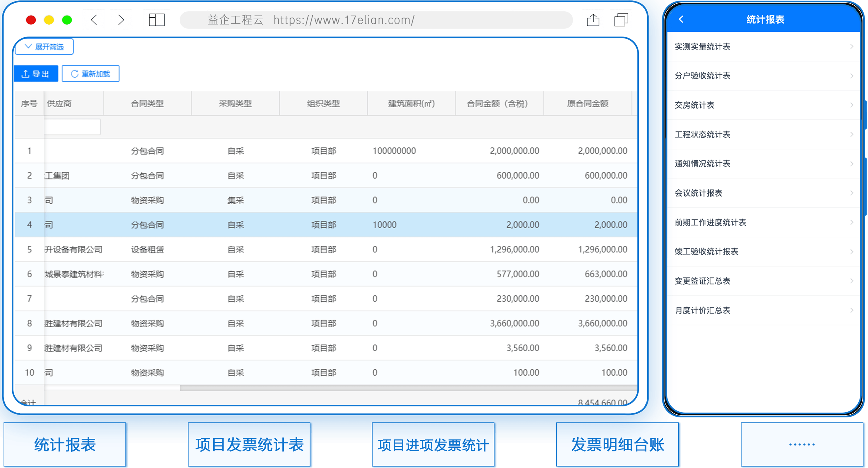868x468 pixels.
Task: Click the chevron beside 前期工作进度统计表
Action: (x=852, y=222)
